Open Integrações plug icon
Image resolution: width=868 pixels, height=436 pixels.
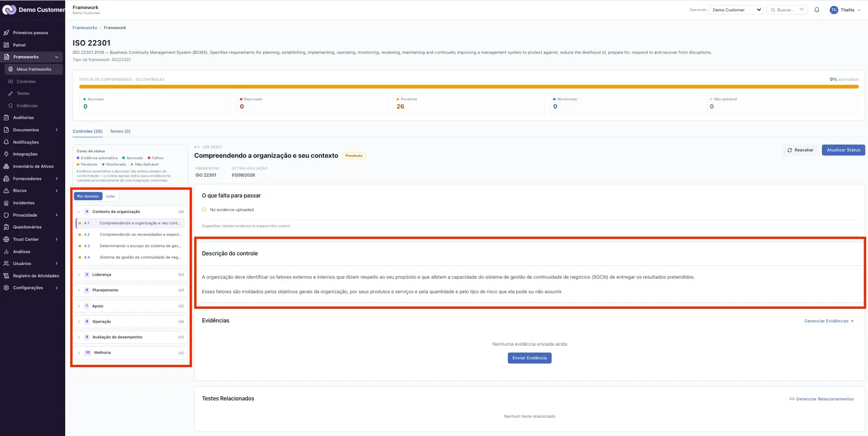coord(6,154)
